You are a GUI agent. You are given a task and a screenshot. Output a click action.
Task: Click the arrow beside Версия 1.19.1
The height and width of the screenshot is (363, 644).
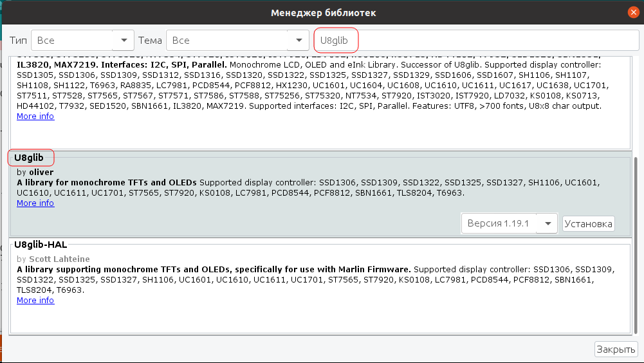548,223
